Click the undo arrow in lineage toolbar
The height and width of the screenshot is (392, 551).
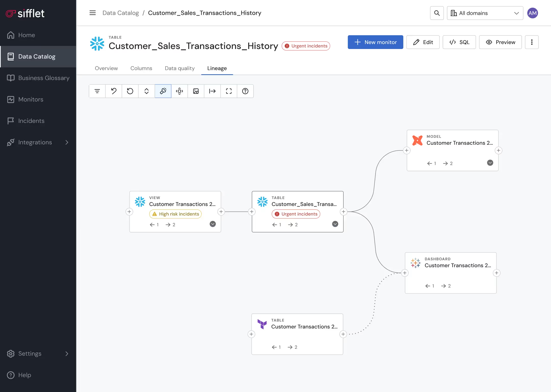click(114, 91)
